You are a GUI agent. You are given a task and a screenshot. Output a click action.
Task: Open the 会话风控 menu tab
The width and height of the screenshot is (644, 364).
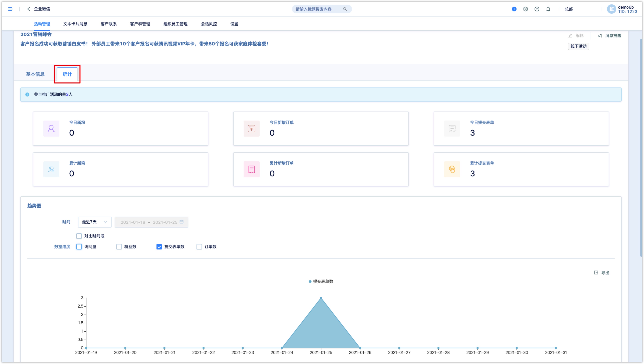tap(209, 24)
